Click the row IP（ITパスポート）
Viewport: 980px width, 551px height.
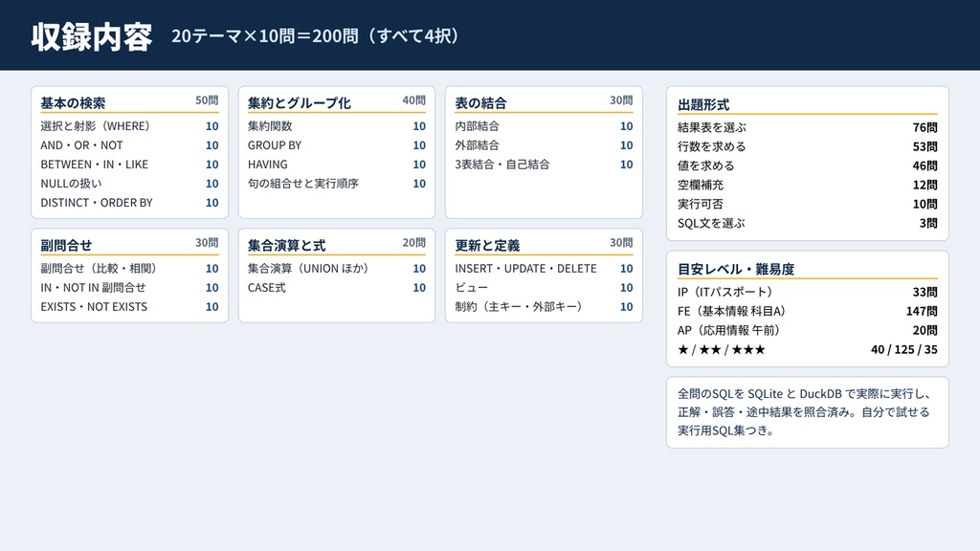click(x=808, y=292)
